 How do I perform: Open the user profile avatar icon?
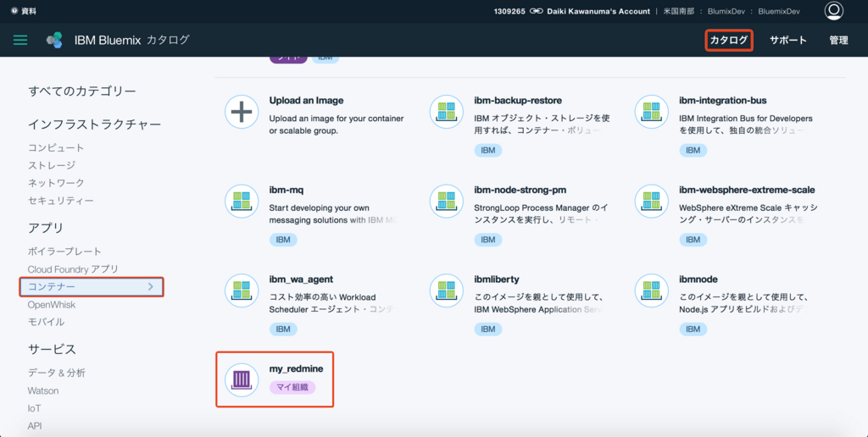click(833, 10)
